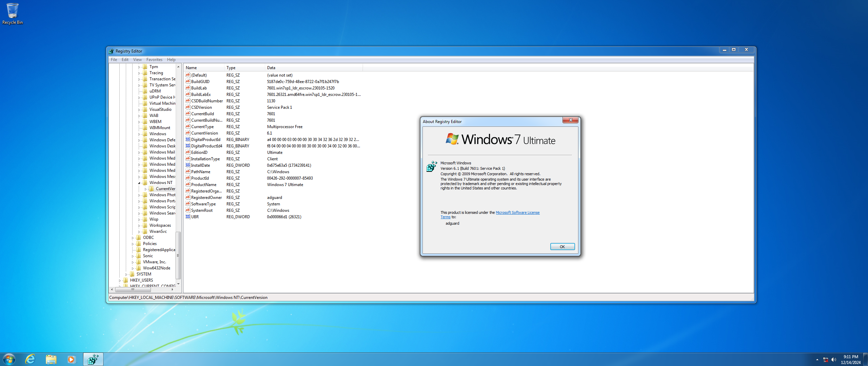Screen dimensions: 868x366
Task: Close the About Registry Editor dialog
Action: tap(571, 120)
